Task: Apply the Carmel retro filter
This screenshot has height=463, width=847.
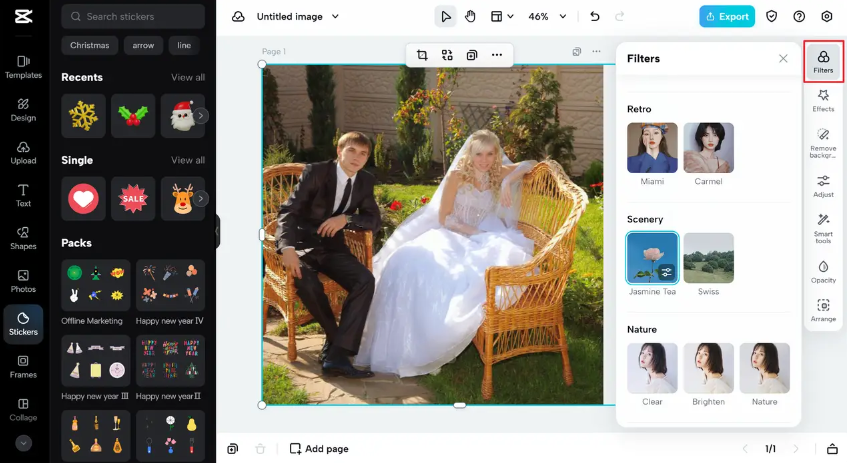Action: pos(708,147)
